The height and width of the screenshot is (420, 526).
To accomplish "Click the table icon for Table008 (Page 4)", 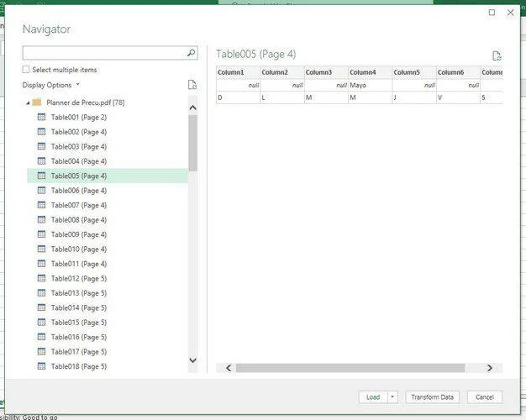I will click(x=42, y=219).
